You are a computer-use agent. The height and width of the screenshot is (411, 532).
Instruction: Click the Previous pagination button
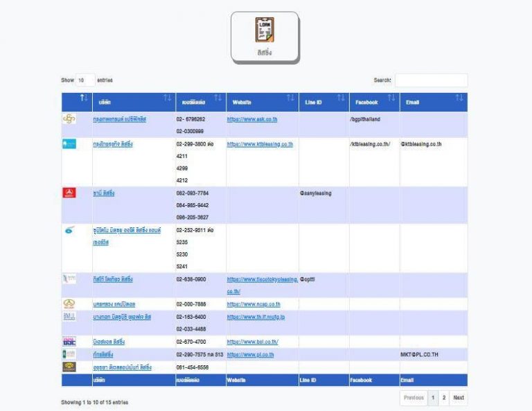[414, 398]
